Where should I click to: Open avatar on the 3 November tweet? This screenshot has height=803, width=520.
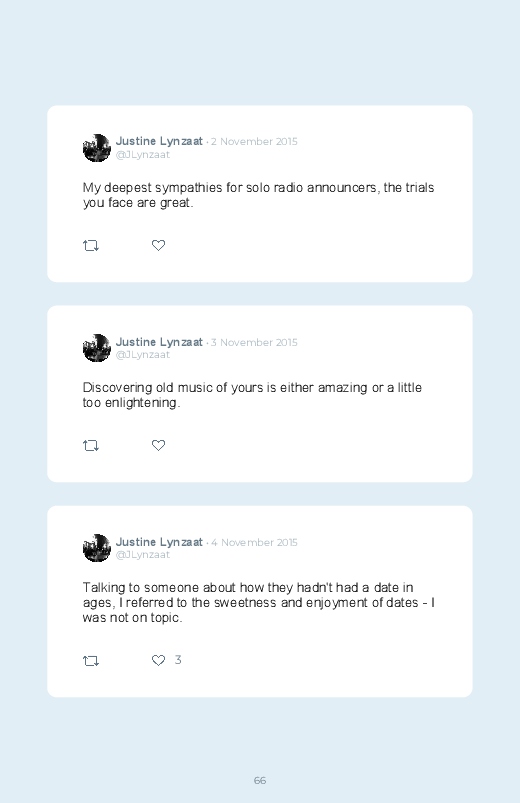[x=97, y=348]
